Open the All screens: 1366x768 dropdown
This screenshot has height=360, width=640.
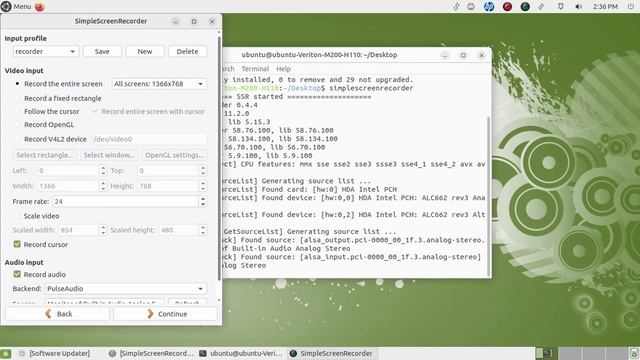coord(159,84)
